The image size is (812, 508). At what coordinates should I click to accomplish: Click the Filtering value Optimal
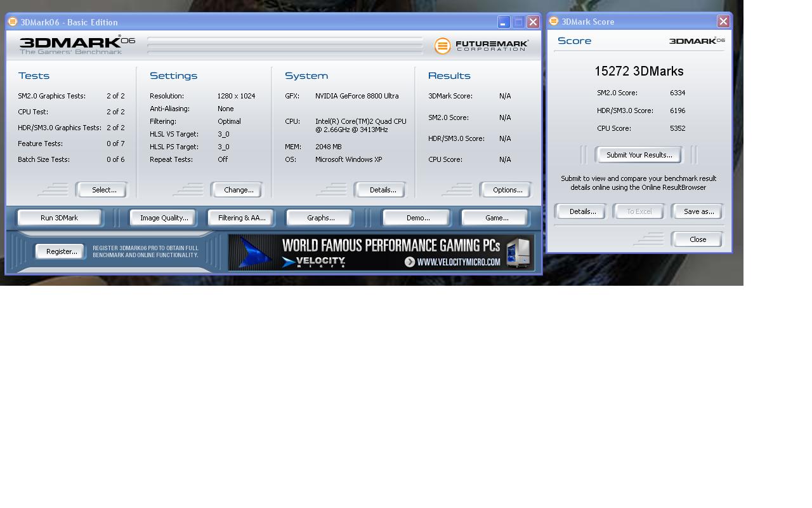pos(229,121)
